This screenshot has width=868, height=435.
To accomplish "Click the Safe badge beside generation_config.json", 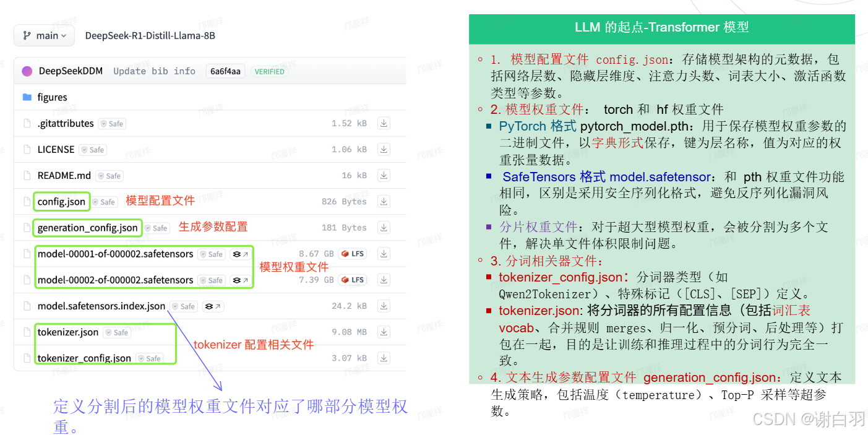I will point(157,228).
